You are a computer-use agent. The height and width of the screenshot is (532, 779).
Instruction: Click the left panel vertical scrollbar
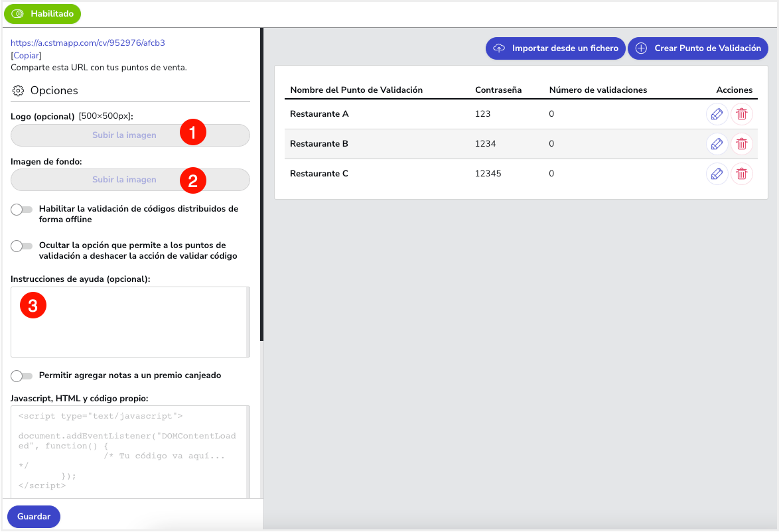pos(261,184)
